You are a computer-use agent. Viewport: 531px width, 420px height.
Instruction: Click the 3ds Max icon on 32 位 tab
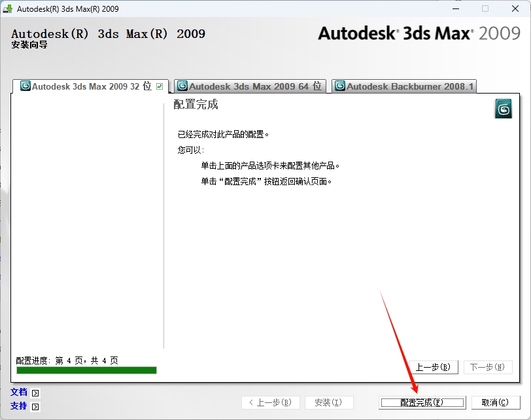pos(26,86)
